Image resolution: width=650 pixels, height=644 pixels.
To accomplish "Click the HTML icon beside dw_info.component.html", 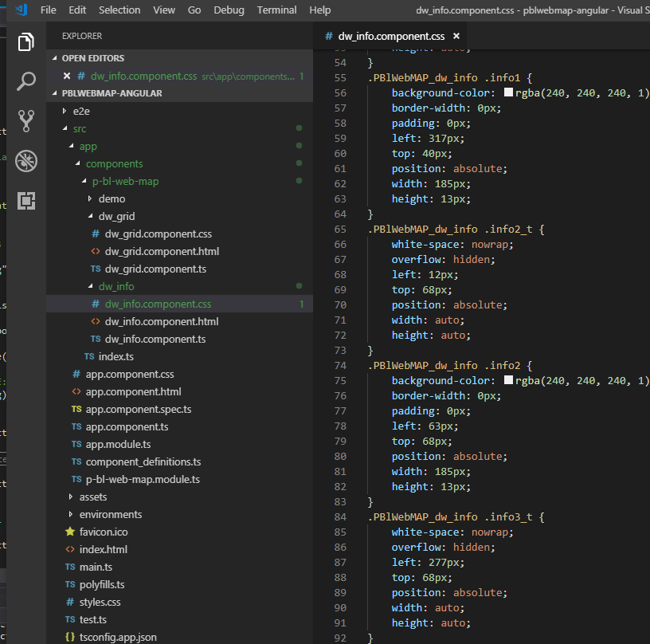I will [x=96, y=321].
